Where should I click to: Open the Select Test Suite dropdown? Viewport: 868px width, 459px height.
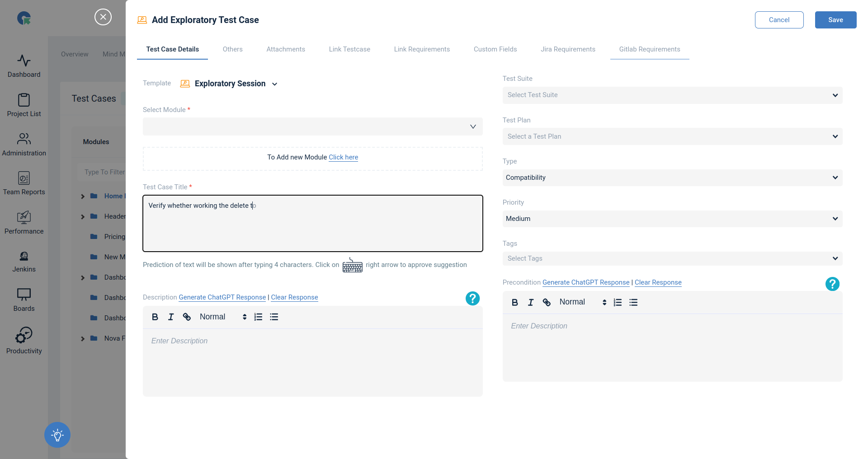pos(673,95)
